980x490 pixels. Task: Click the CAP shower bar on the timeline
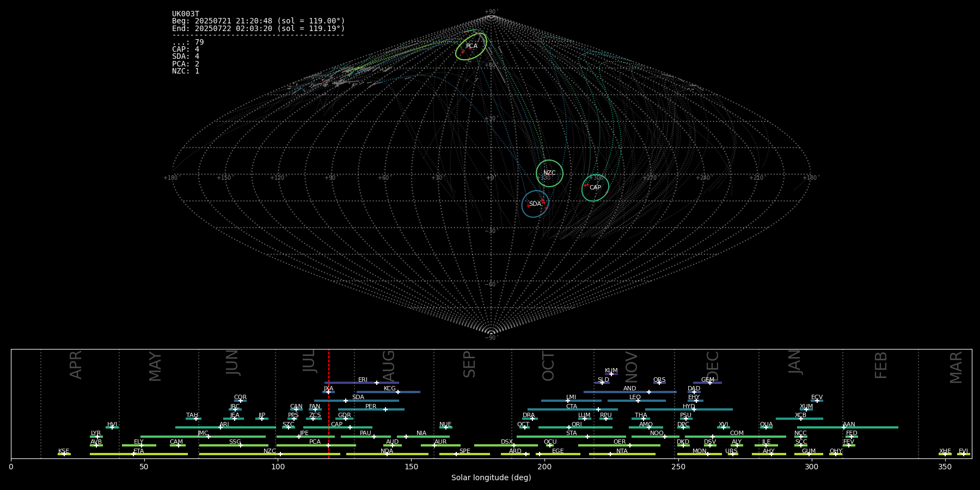pos(338,427)
